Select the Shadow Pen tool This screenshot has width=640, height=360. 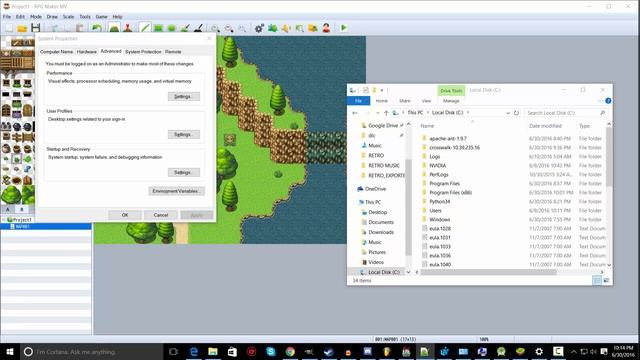(x=198, y=28)
